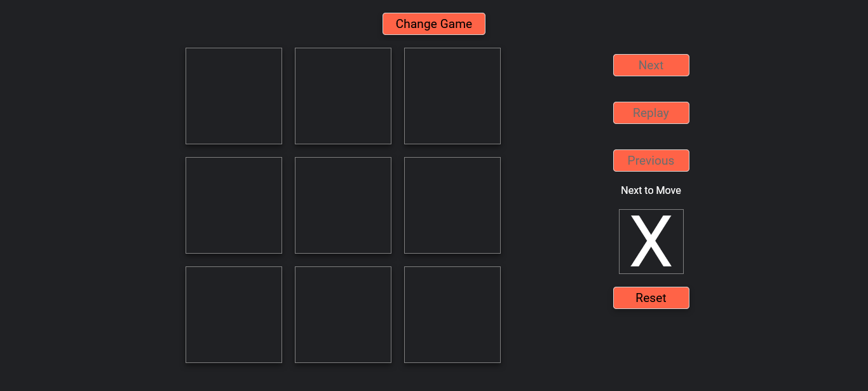Click the X next-to-move indicator
The width and height of the screenshot is (868, 391).
pos(651,242)
